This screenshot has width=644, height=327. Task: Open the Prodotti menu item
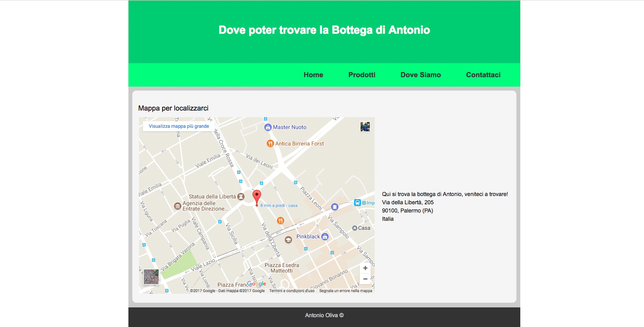click(362, 75)
